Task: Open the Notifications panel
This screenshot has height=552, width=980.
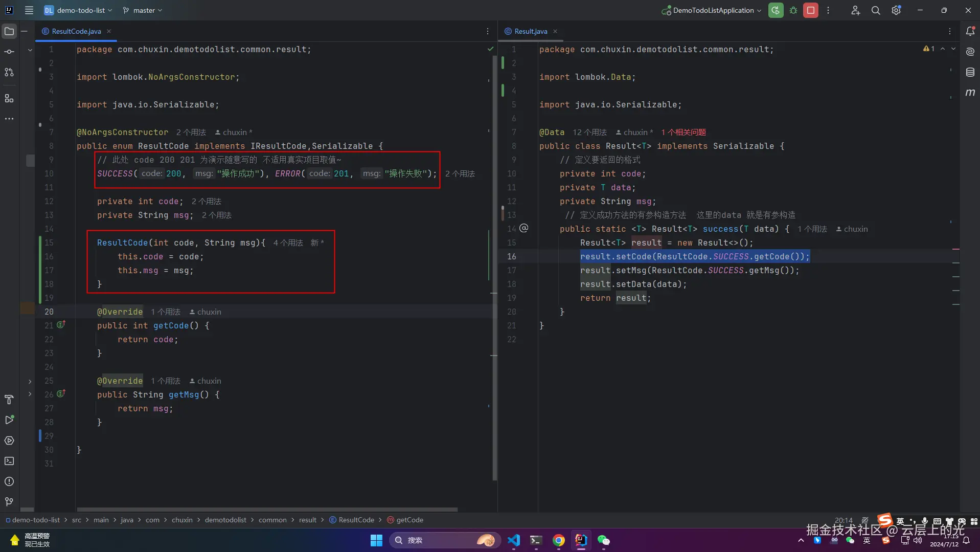Action: pos(970,31)
